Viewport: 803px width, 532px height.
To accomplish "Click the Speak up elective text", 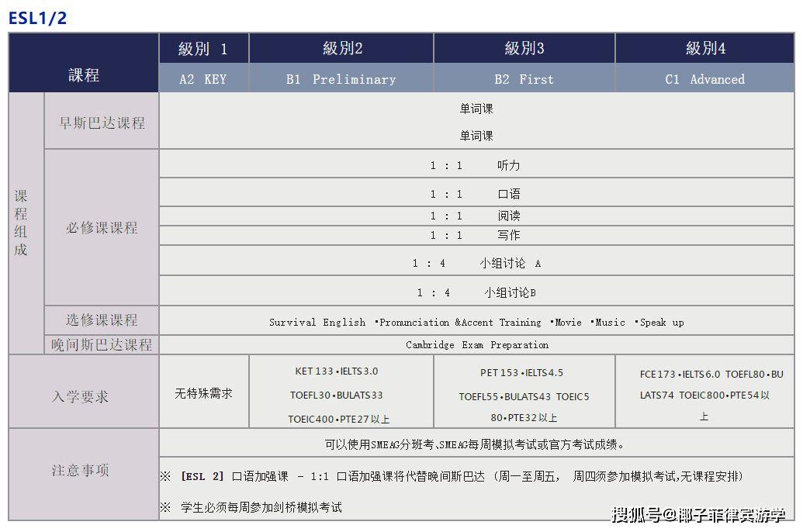I will click(x=661, y=322).
